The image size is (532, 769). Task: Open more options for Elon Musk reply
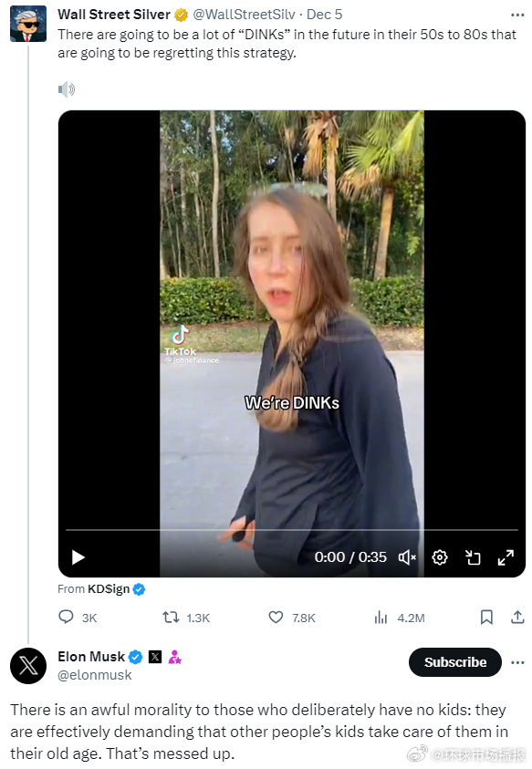517,662
